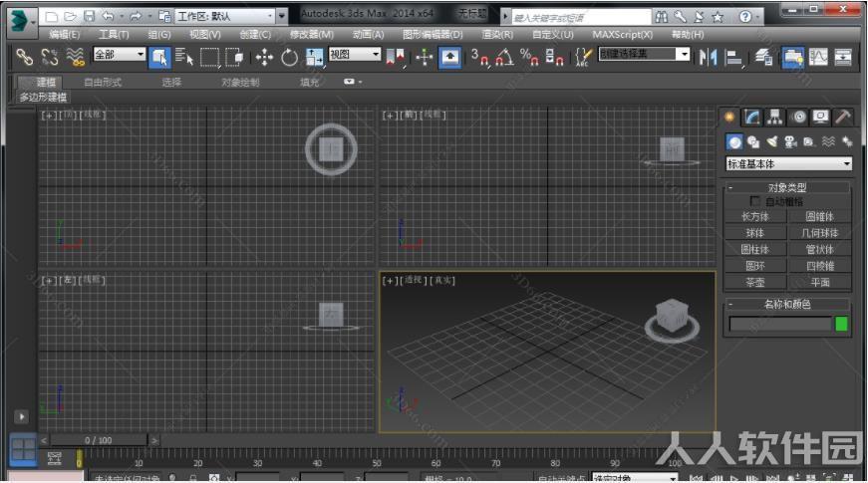The image size is (868, 483).
Task: Select the Cameras category icon
Action: pyautogui.click(x=790, y=142)
